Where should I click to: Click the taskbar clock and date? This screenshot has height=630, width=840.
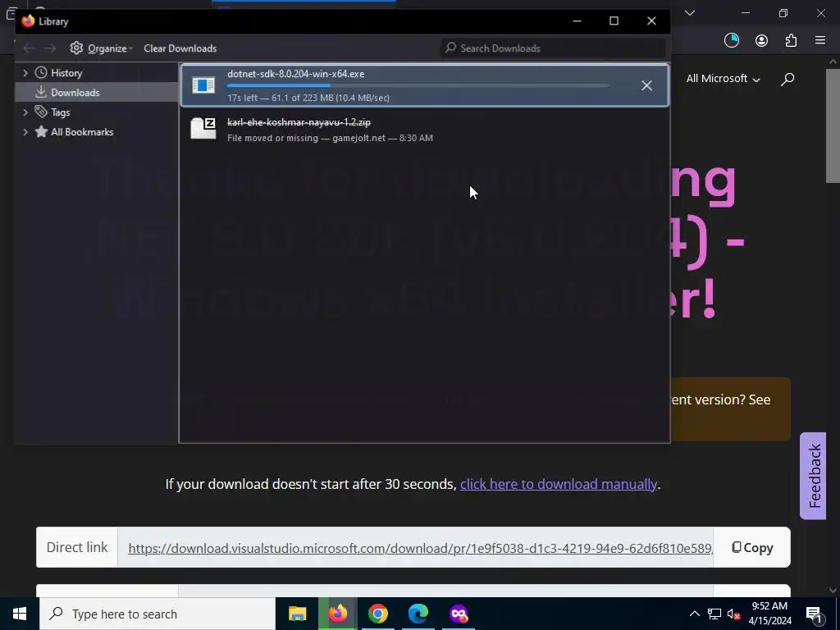coord(769,614)
